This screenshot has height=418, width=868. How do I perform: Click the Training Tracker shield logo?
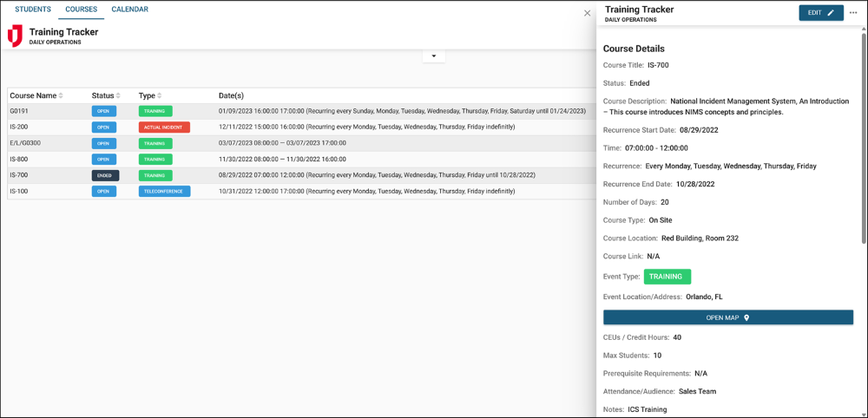[15, 36]
